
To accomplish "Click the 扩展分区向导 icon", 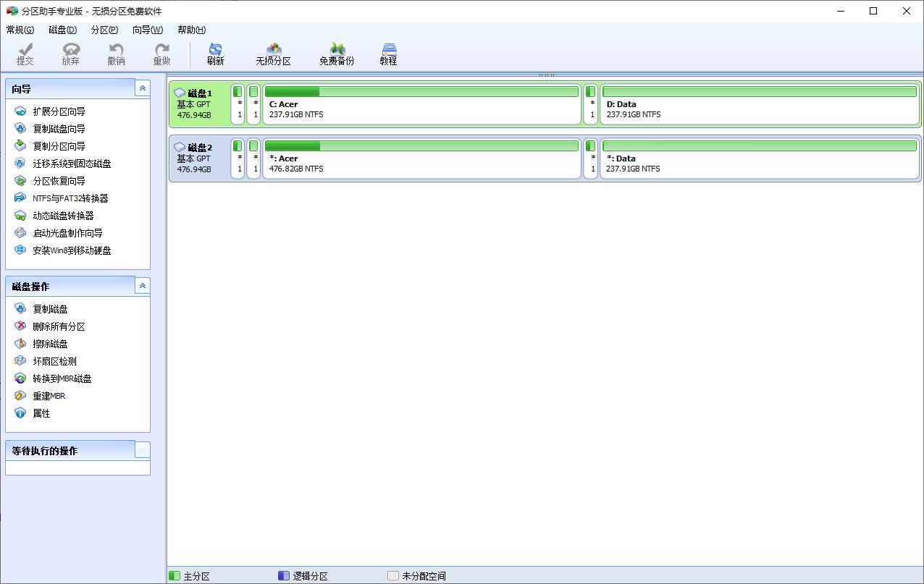I will (x=20, y=111).
